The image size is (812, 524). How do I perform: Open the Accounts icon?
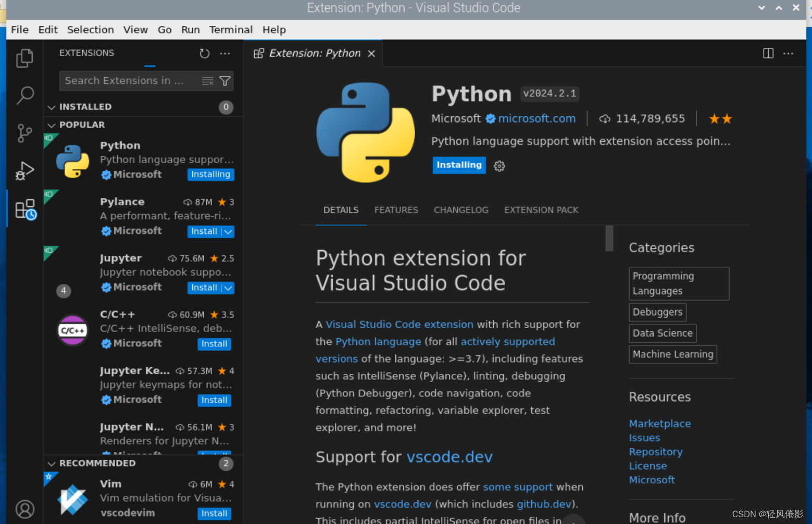[x=24, y=509]
